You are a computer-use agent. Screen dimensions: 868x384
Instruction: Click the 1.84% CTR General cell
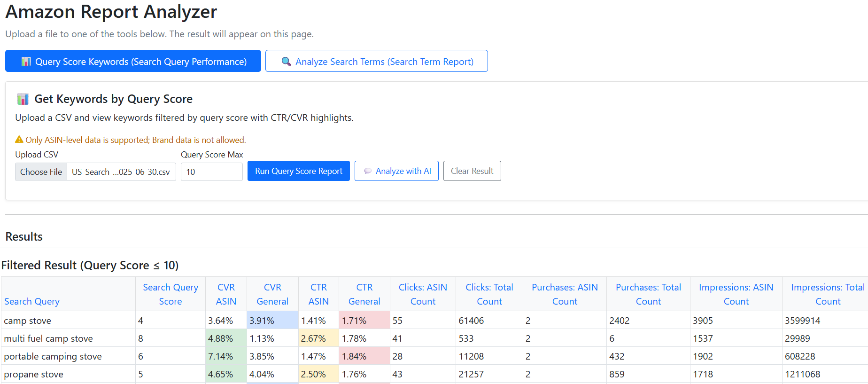(x=364, y=356)
